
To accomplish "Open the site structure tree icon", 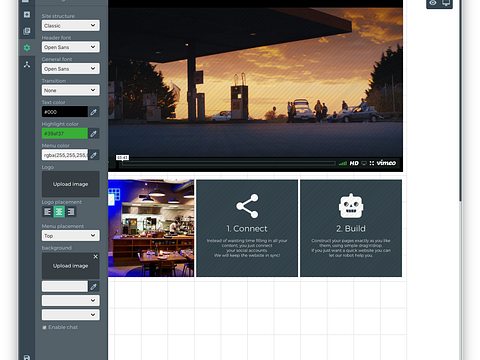I will pyautogui.click(x=27, y=64).
